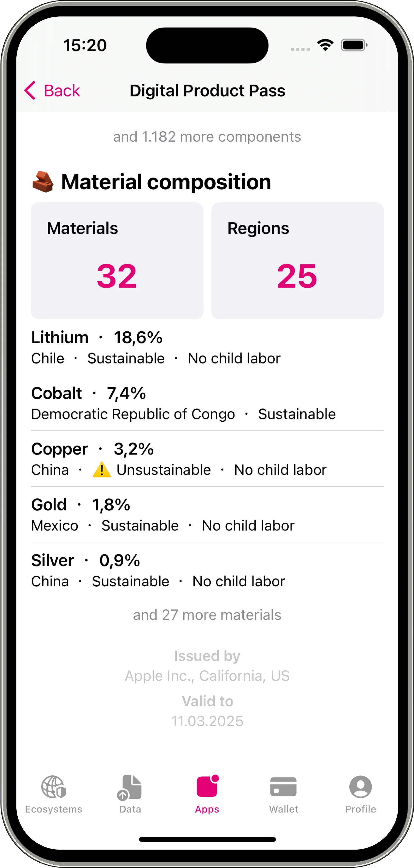Viewport: 414px width, 868px height.
Task: Tap the Apps icon with notification badge
Action: (207, 786)
